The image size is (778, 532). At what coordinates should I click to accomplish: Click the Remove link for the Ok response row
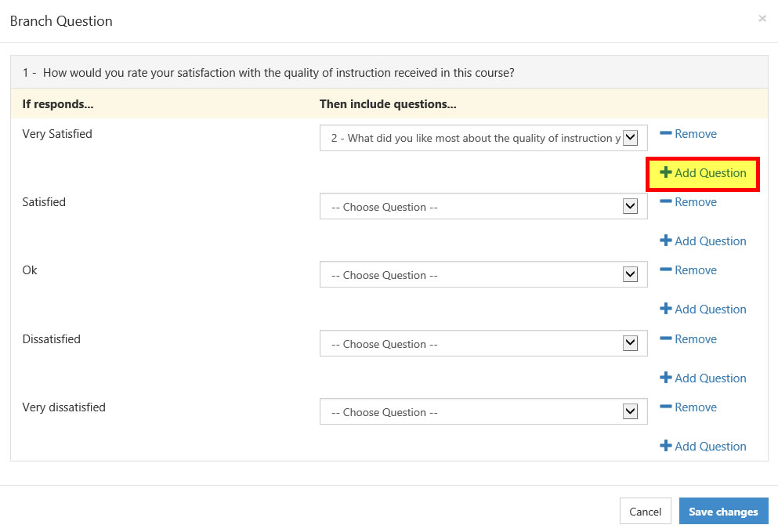tap(695, 270)
